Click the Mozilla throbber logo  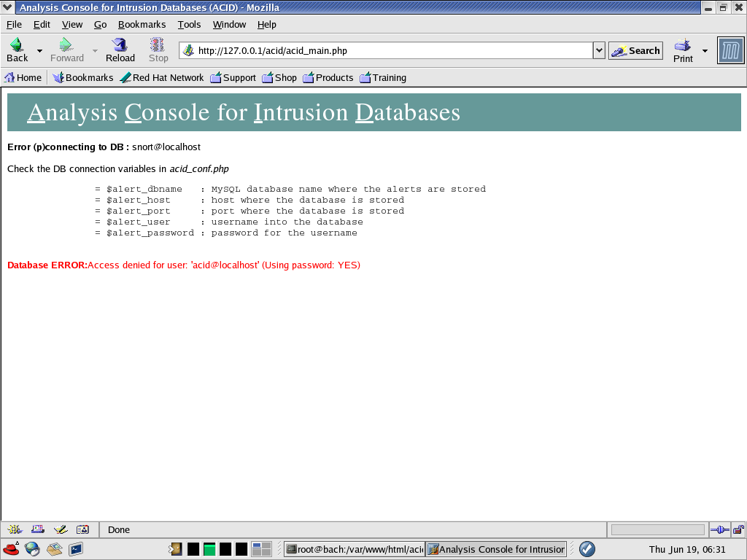(730, 50)
